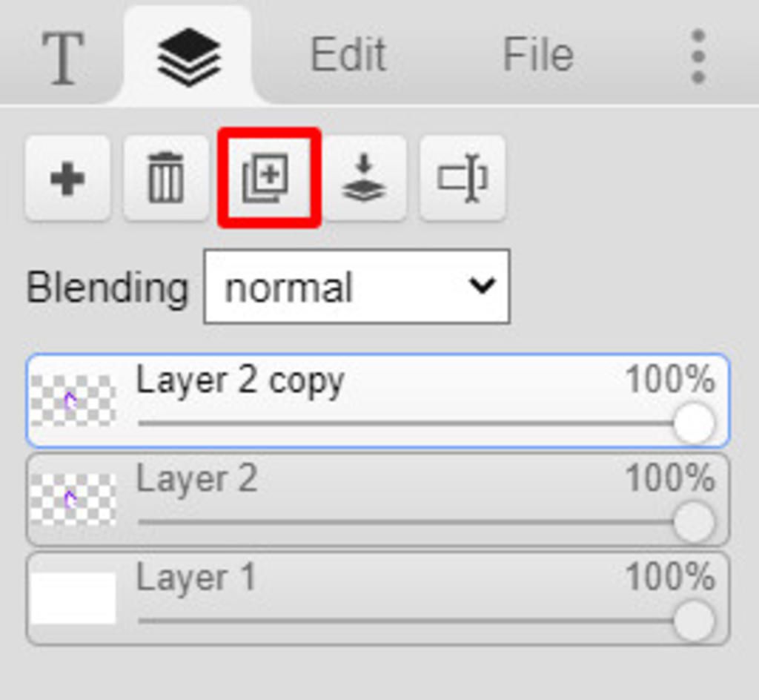Open the File tab
Viewport: 759px width, 700px height.
(x=538, y=55)
